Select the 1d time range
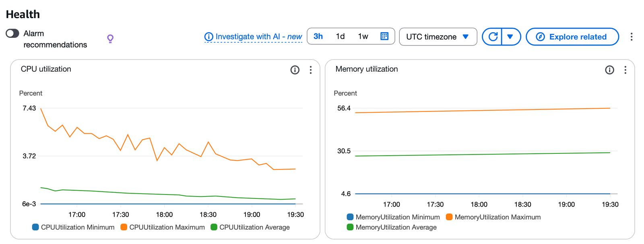Image resolution: width=644 pixels, height=244 pixels. coord(341,36)
